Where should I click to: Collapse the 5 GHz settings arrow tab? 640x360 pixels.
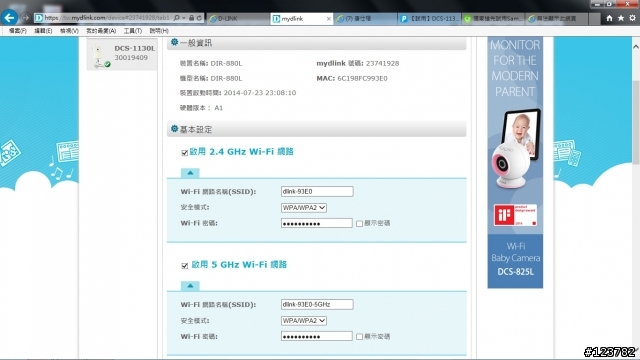[190, 286]
